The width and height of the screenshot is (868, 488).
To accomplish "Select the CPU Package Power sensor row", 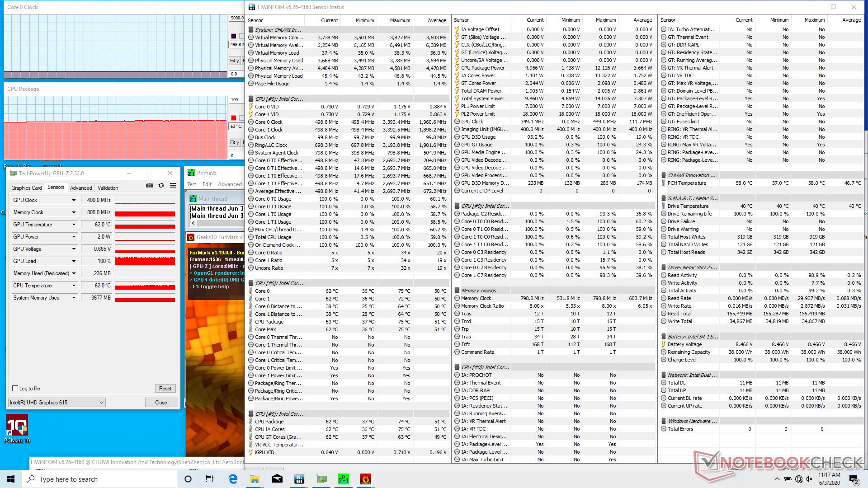I will click(554, 68).
